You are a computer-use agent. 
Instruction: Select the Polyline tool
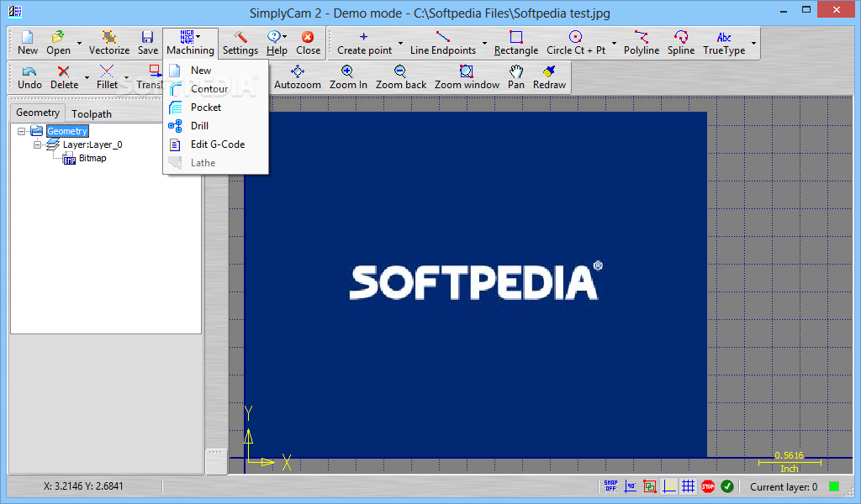click(642, 43)
